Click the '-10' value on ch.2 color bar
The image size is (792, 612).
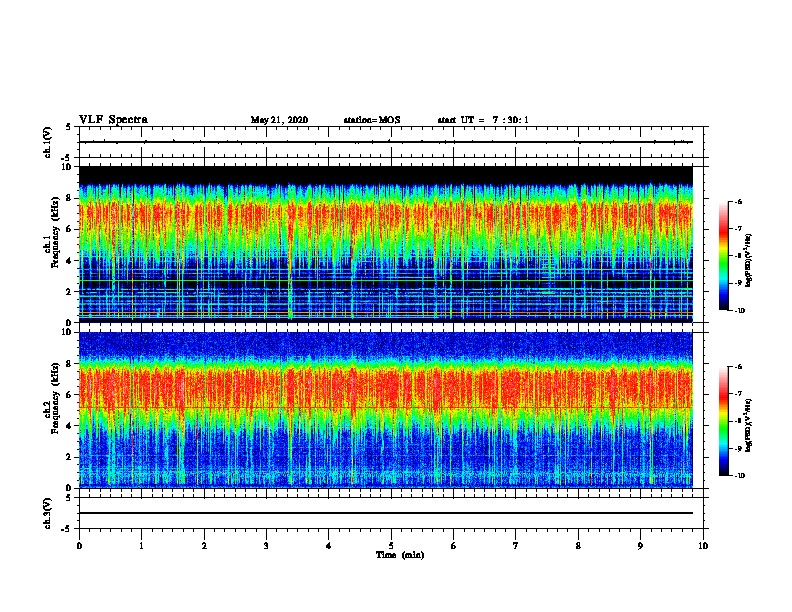(x=739, y=476)
